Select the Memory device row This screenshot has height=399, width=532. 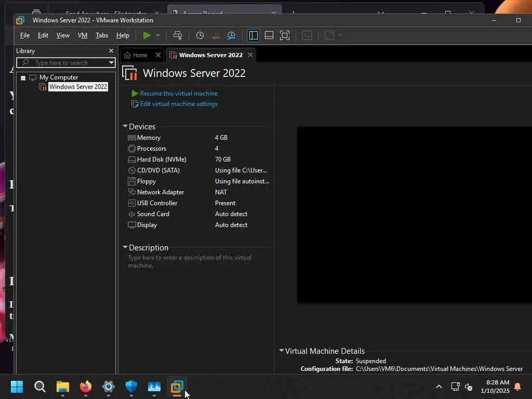point(198,137)
